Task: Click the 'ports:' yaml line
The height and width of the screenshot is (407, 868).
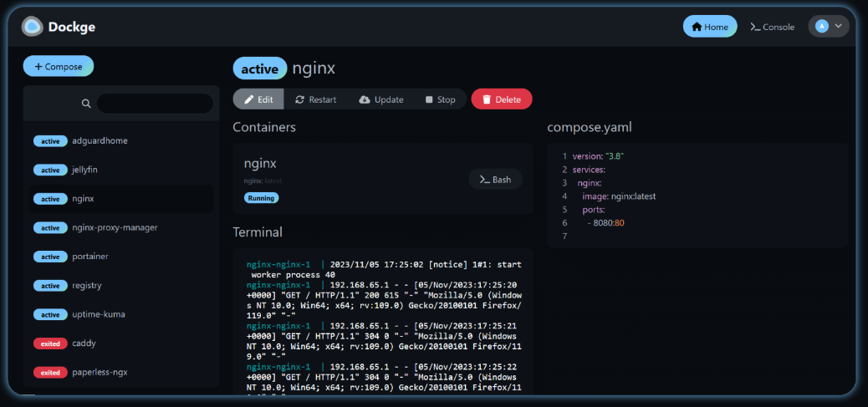Action: [594, 210]
